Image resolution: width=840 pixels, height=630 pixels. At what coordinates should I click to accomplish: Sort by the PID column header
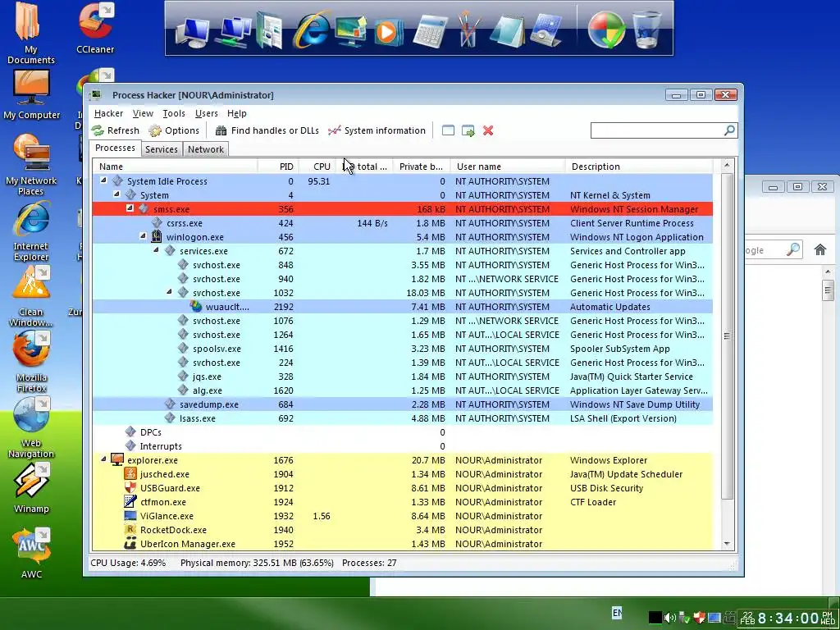coord(278,167)
